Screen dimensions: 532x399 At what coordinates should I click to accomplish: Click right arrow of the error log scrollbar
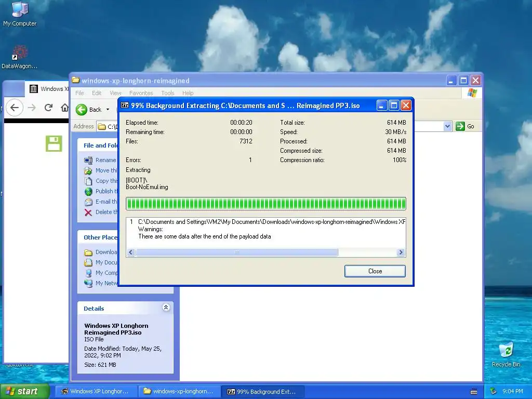401,252
